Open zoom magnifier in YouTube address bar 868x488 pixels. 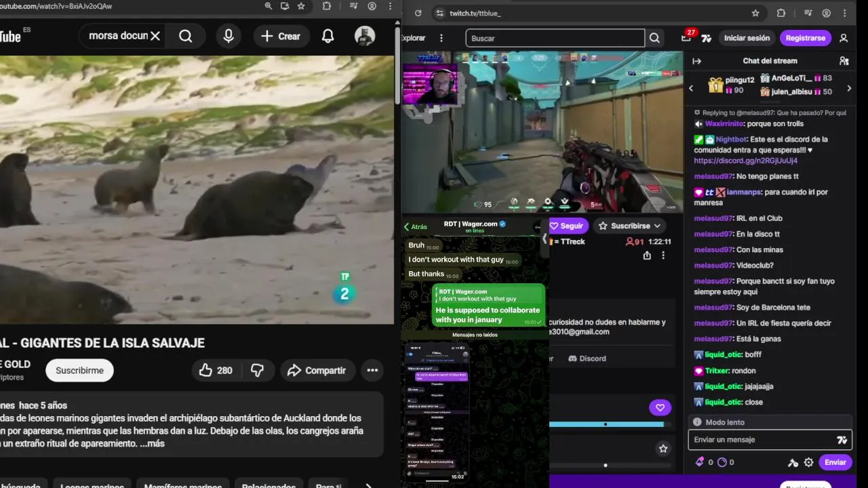269,6
